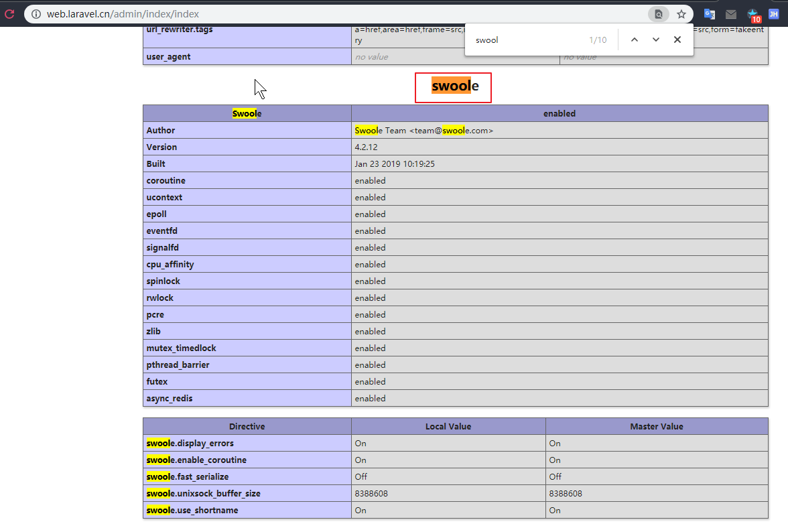Click the spinlock row label
The image size is (788, 532).
163,281
